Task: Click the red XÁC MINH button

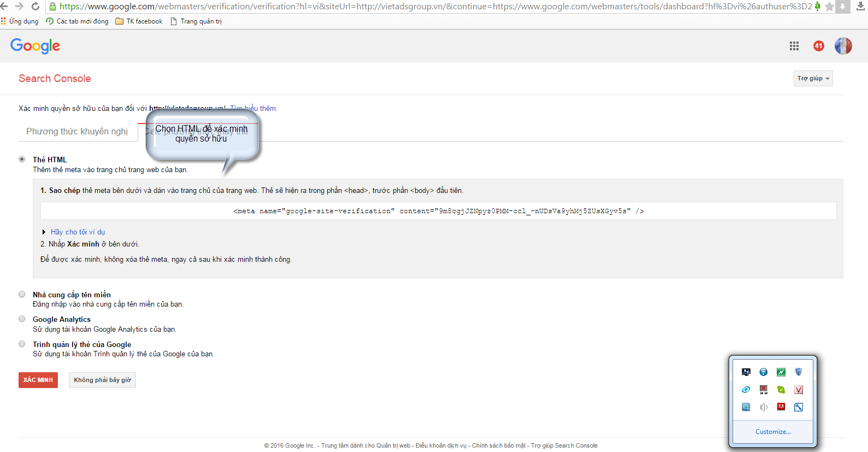Action: (38, 380)
